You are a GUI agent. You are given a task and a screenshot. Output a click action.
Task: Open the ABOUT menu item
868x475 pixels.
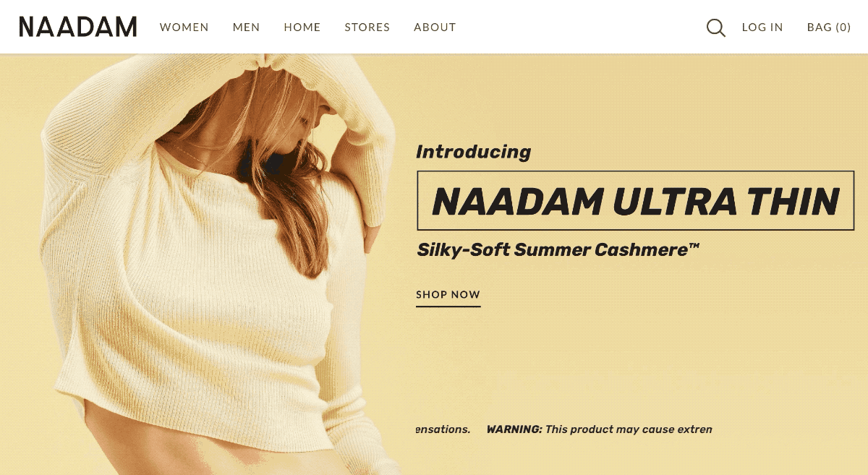tap(435, 27)
